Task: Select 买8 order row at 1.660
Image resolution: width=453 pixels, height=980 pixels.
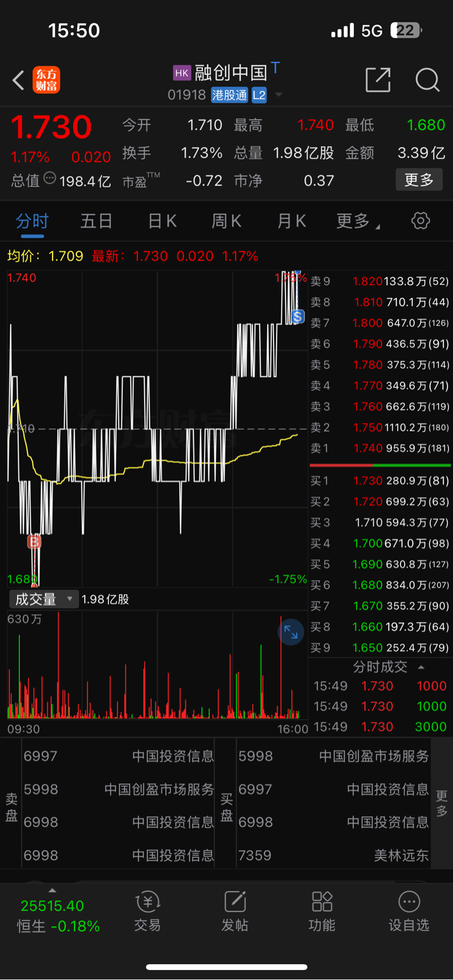Action: pos(380,627)
